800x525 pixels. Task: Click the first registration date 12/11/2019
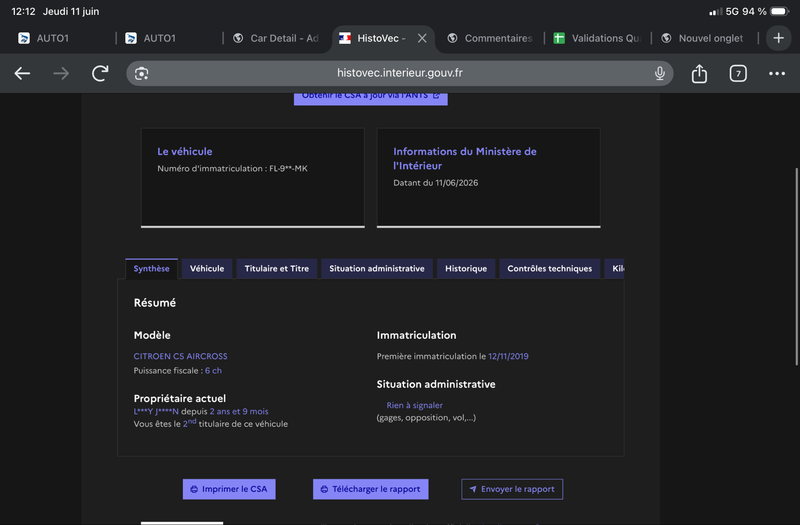pos(508,356)
